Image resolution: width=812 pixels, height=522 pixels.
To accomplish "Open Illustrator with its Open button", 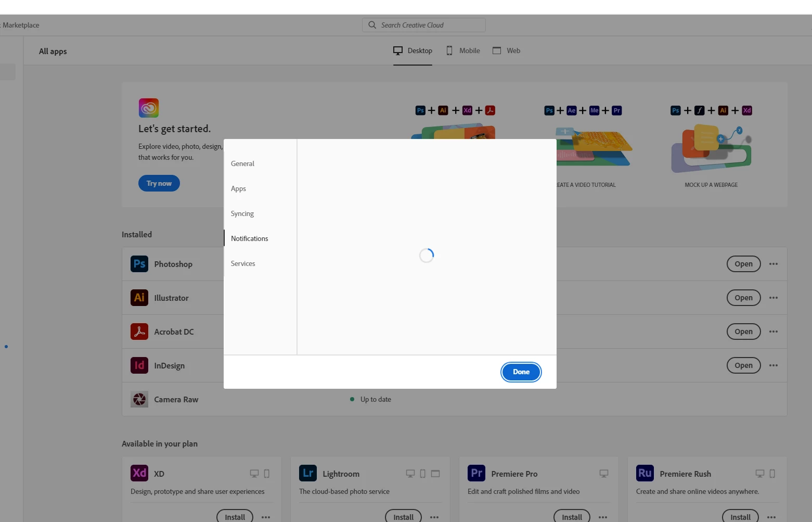I will [x=743, y=298].
